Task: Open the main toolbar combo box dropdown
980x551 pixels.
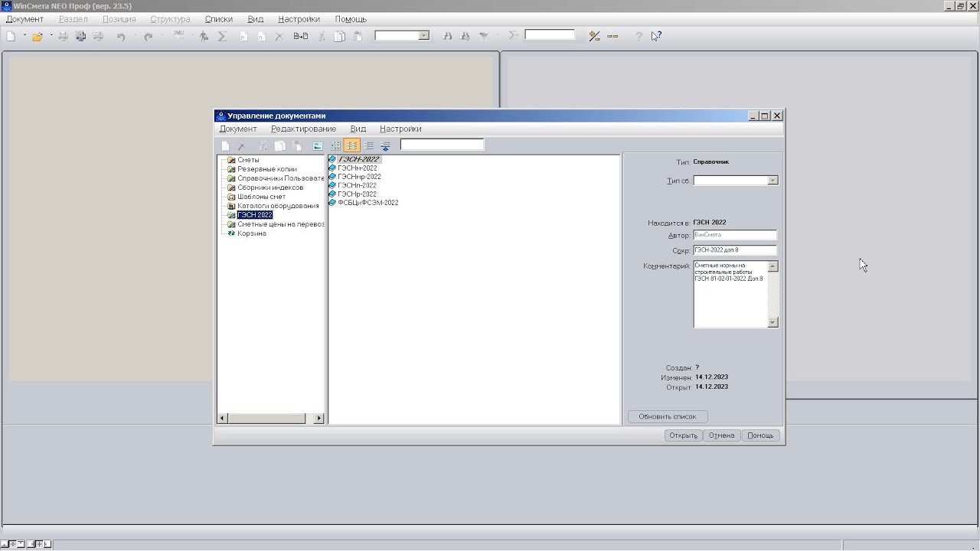Action: coord(423,36)
